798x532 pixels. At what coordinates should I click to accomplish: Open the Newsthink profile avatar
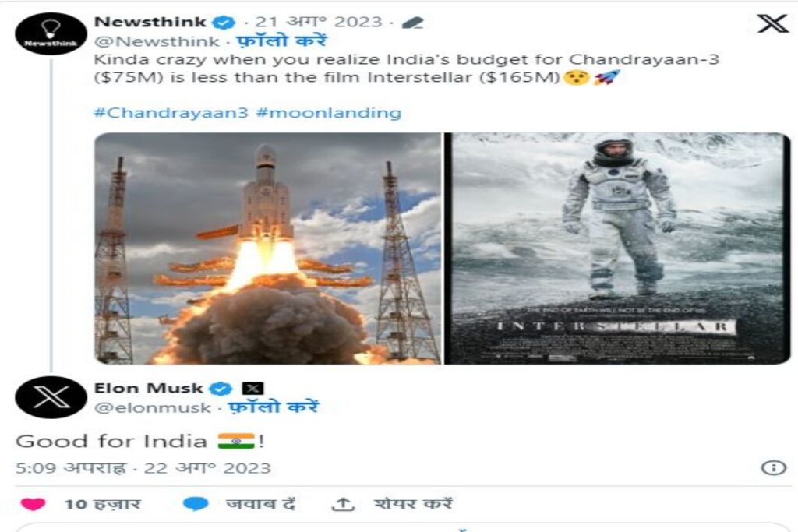pyautogui.click(x=51, y=33)
